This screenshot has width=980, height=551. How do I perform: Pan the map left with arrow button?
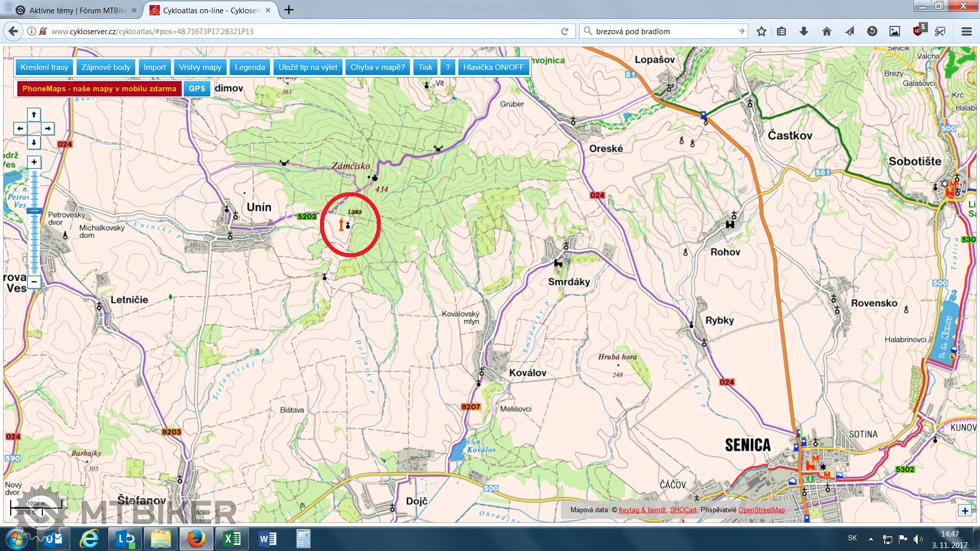pos(20,129)
